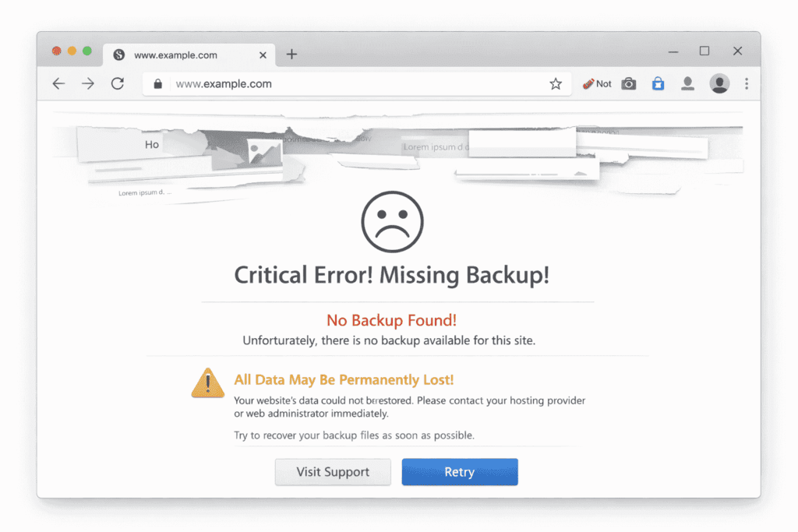Click the Visit Support button
The height and width of the screenshot is (532, 798).
click(x=333, y=472)
